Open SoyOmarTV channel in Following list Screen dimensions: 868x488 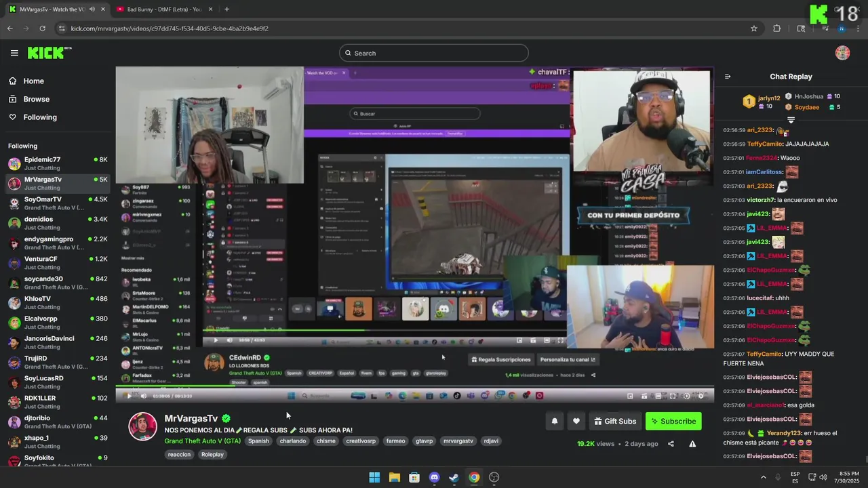pyautogui.click(x=58, y=203)
